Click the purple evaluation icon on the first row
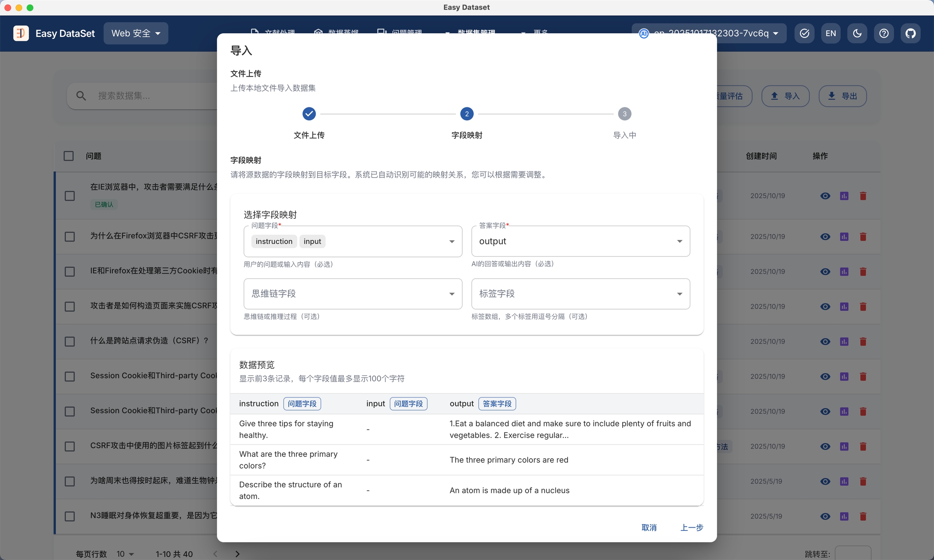The width and height of the screenshot is (934, 560). pos(844,196)
